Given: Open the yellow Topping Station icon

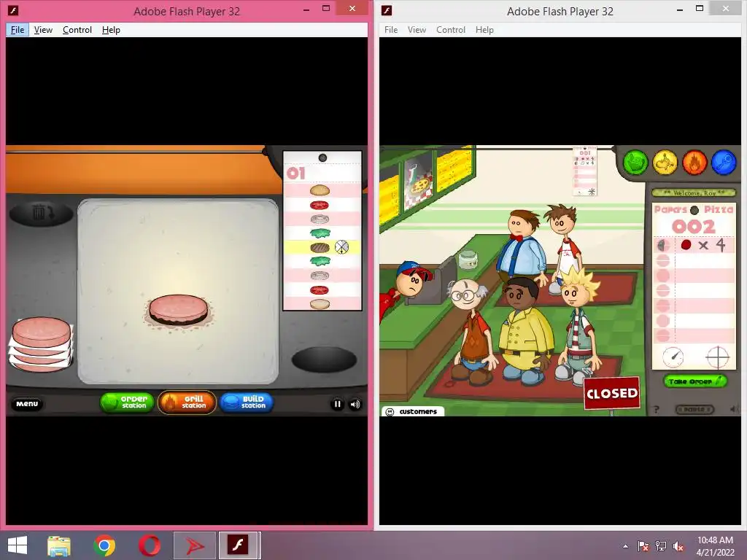Looking at the screenshot, I should pos(665,163).
